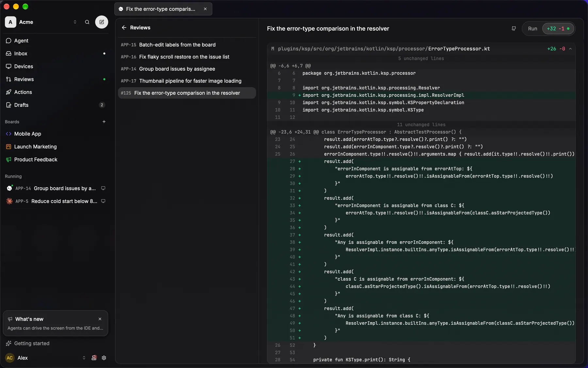Click the Agent chat bubble icon
Viewport: 588px width, 368px height.
tap(9, 41)
